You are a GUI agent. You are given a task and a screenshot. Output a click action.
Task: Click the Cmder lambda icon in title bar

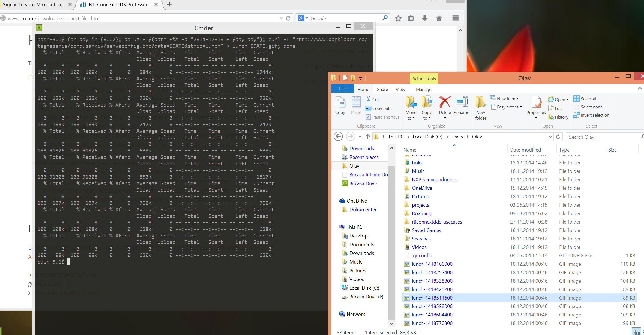(x=39, y=28)
